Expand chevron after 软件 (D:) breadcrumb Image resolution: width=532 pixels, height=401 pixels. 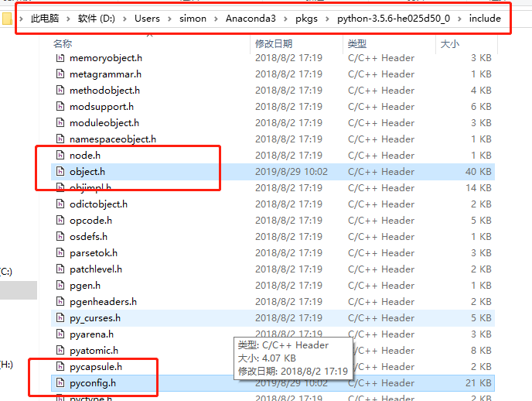tap(124, 19)
